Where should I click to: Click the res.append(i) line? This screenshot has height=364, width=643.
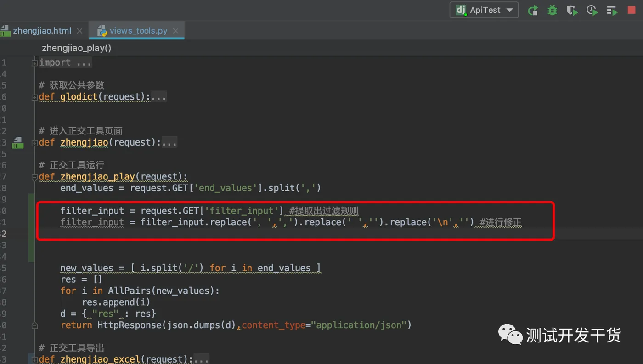point(116,302)
